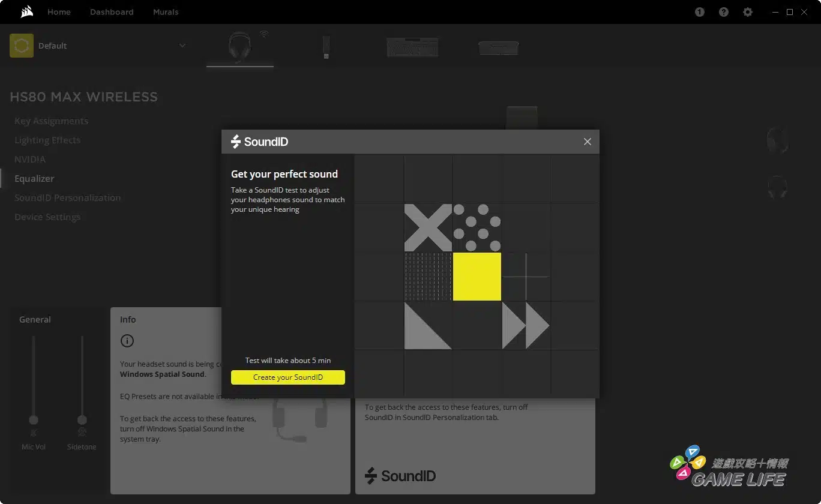
Task: Open the notifications alert icon
Action: click(700, 12)
